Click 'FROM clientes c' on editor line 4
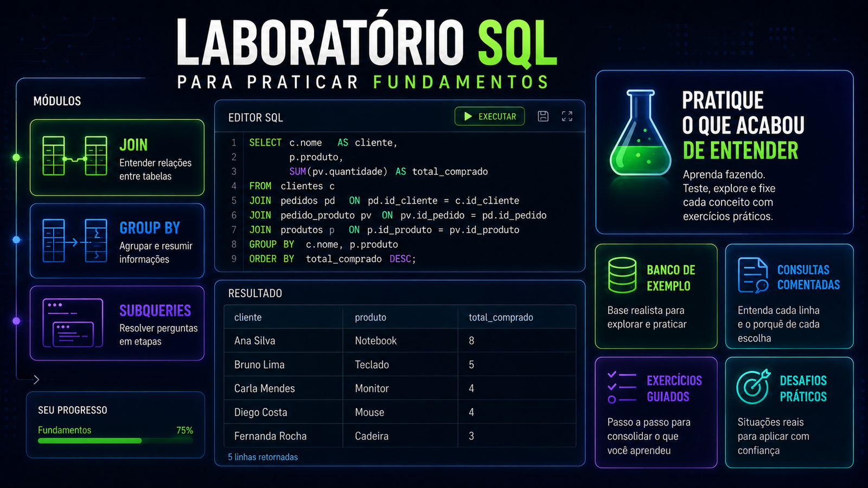The width and height of the screenshot is (868, 488). tap(292, 186)
